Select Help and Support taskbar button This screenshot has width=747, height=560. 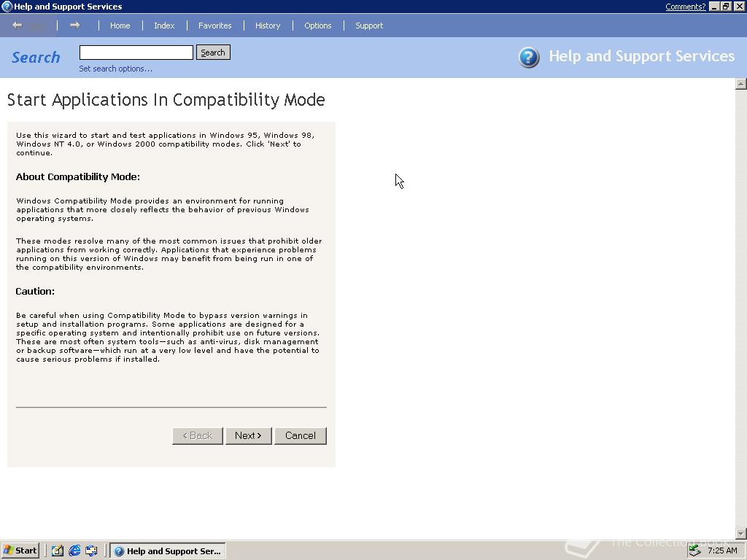click(168, 551)
